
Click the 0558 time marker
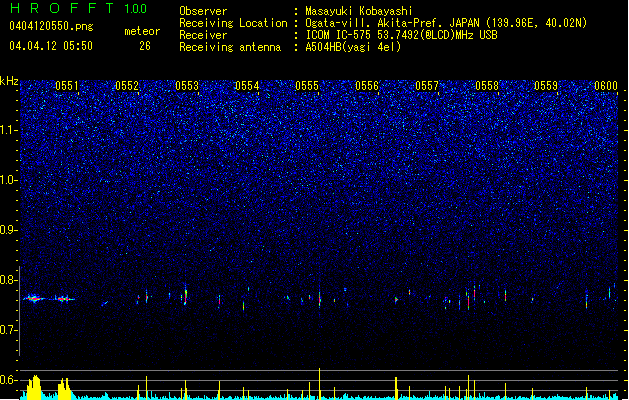click(487, 86)
